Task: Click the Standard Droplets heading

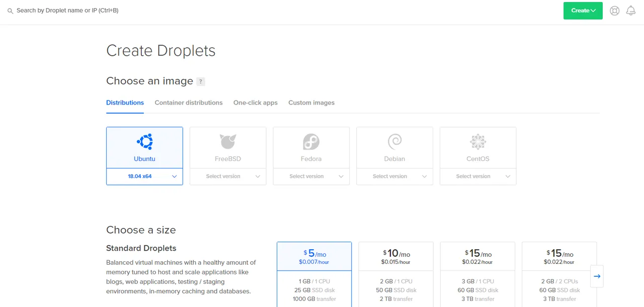Action: coord(141,248)
